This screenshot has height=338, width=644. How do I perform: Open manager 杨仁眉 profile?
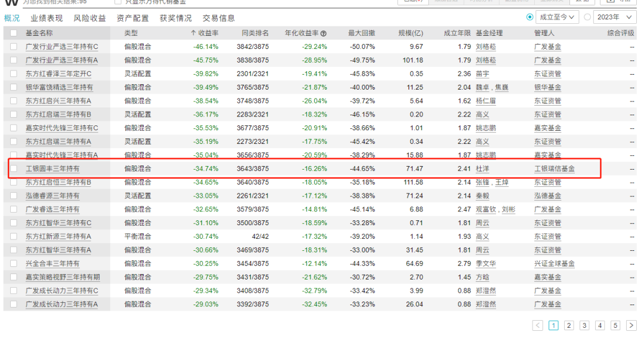(x=486, y=101)
